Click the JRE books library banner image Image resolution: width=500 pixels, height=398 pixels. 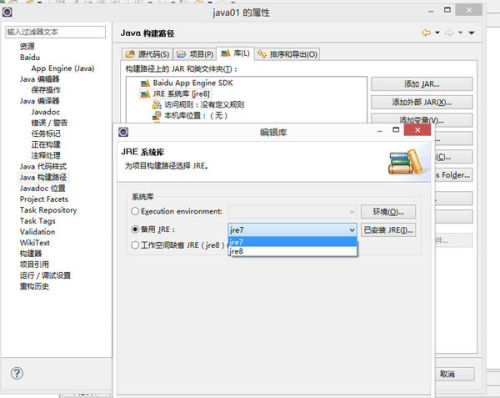[406, 162]
